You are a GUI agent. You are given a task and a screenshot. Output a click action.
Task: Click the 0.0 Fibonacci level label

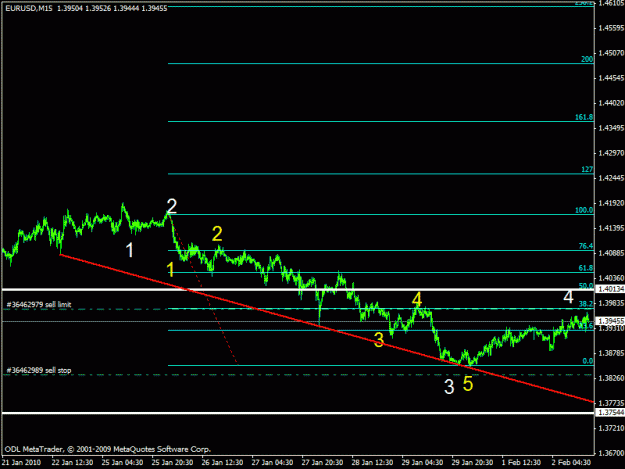pyautogui.click(x=588, y=361)
